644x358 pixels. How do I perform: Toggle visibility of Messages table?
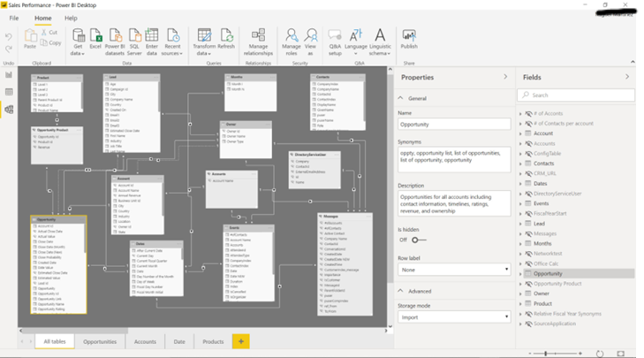coord(528,233)
